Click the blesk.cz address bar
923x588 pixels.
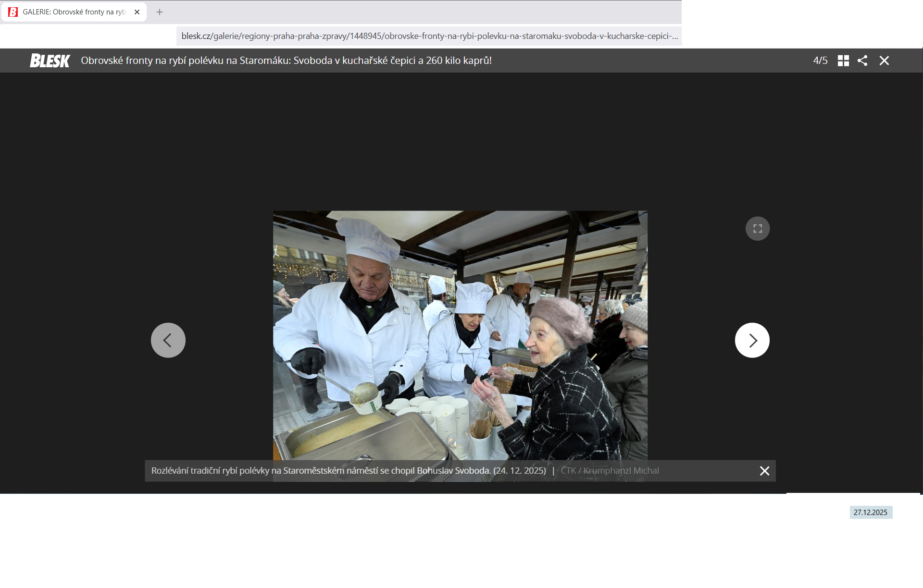429,36
